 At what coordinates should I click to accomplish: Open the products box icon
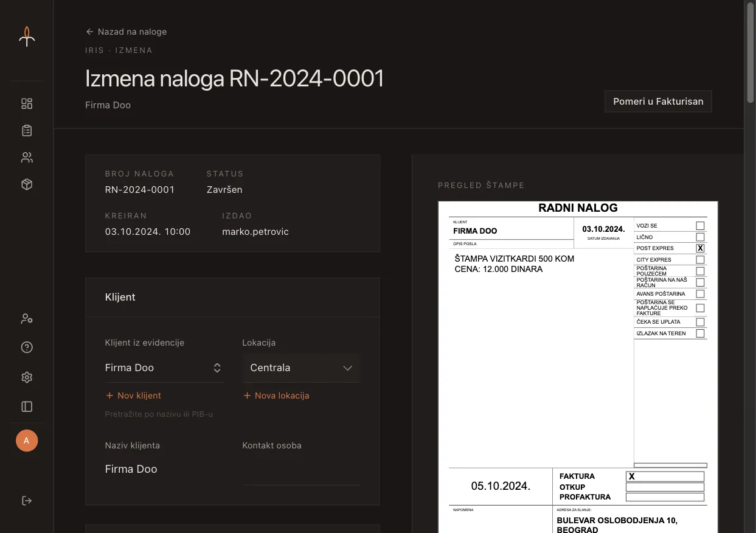pyautogui.click(x=27, y=184)
